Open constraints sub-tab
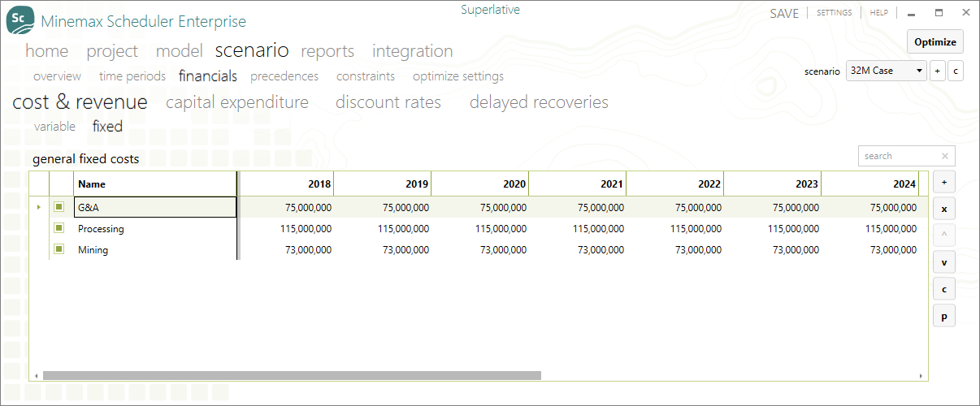 pyautogui.click(x=366, y=76)
